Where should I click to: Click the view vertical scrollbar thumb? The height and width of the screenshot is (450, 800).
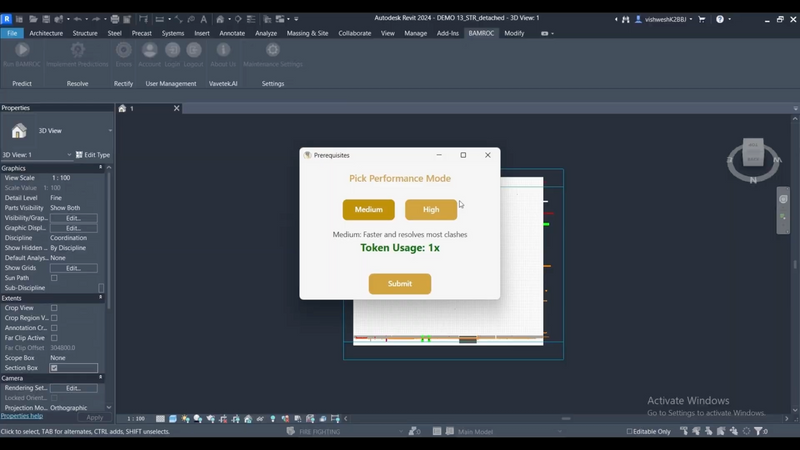tap(795, 264)
